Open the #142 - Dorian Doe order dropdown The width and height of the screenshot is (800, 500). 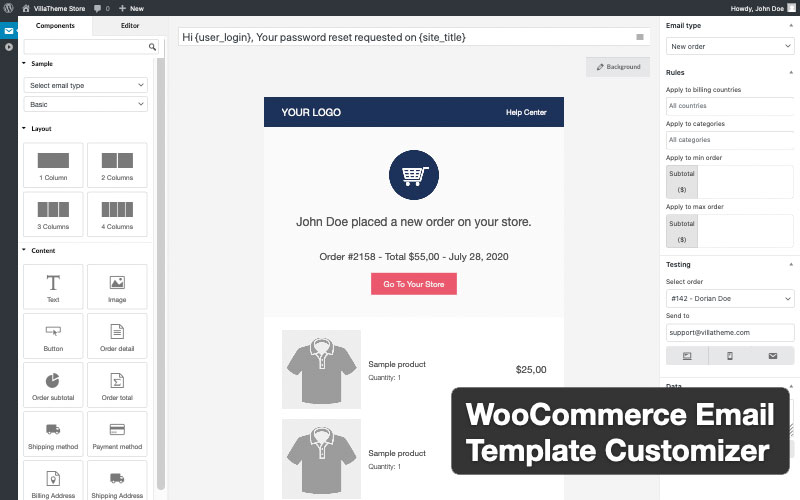pyautogui.click(x=730, y=298)
